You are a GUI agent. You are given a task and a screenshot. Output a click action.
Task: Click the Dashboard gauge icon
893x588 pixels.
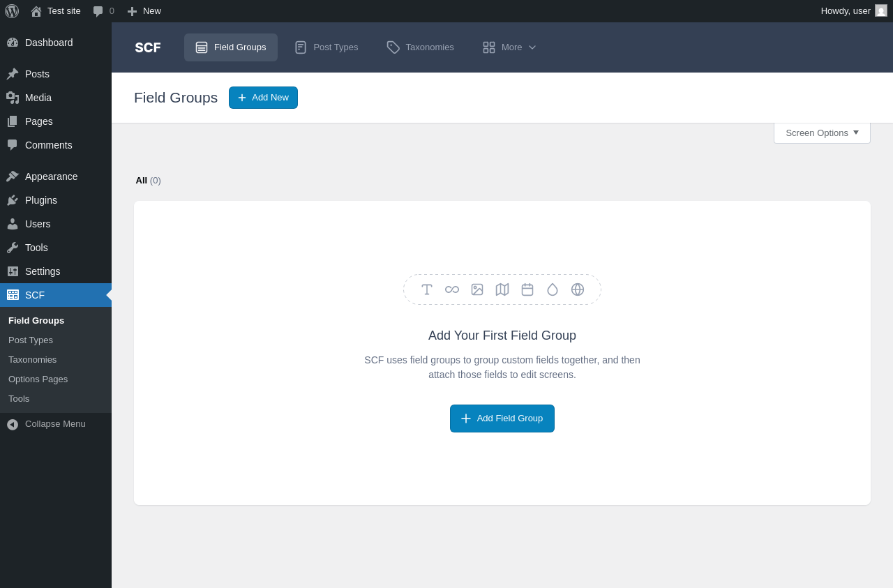13,43
